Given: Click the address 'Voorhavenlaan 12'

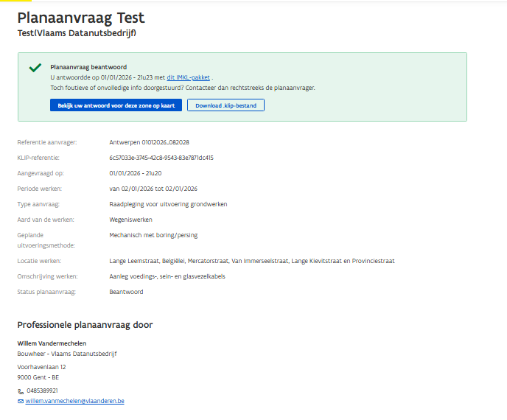Looking at the screenshot, I should click(41, 367).
